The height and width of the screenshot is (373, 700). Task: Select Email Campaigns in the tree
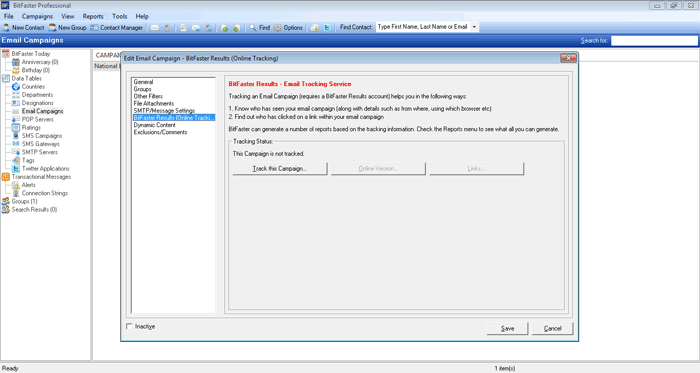pyautogui.click(x=42, y=111)
